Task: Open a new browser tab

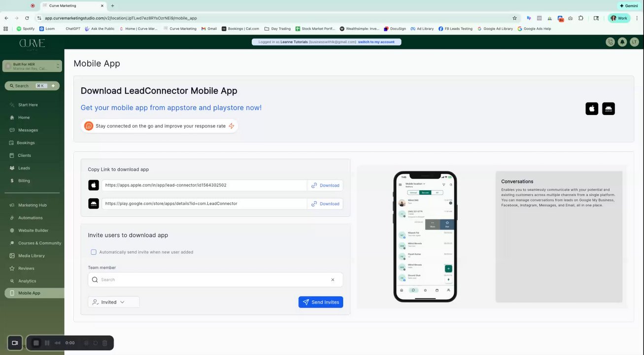Action: click(112, 6)
